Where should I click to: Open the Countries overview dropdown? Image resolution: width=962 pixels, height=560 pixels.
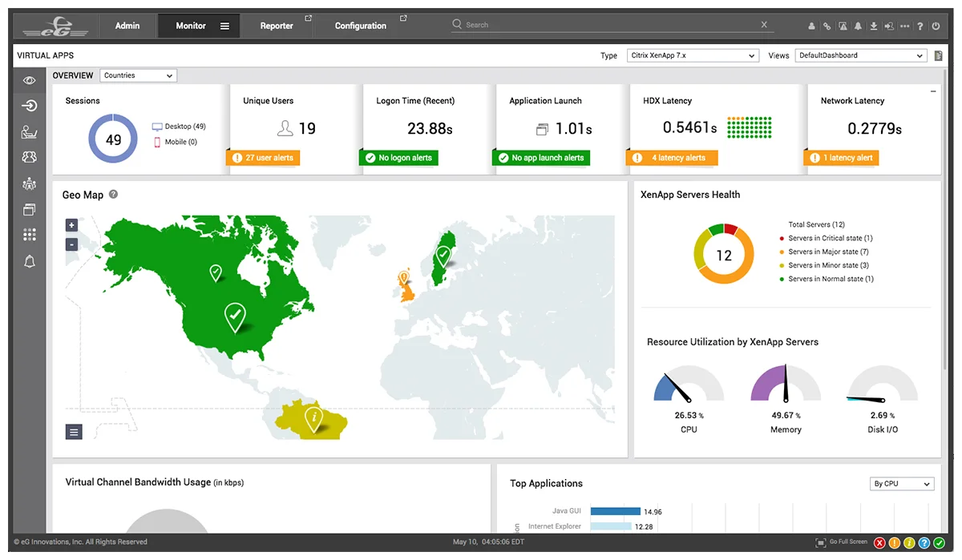(139, 75)
